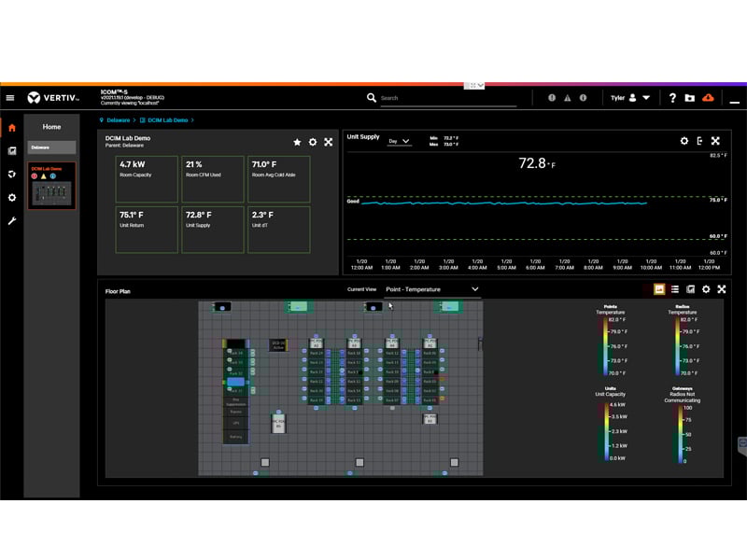Screen dimensions: 747x560
Task: Open the DCIM Lab Demo panel settings gear
Action: [314, 143]
